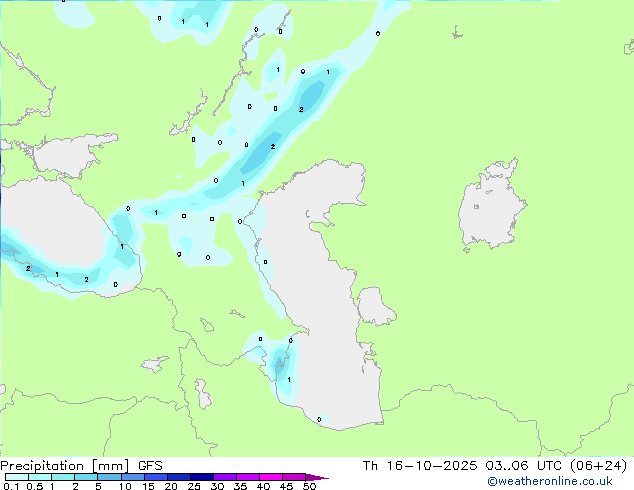634x490 pixels.
Task: Click the 'Precipitation [mm]' title text
Action: point(65,466)
